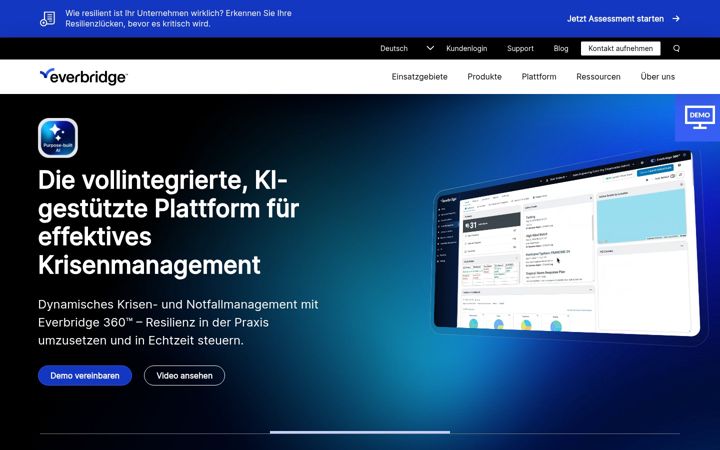Click the Kontakt aufnehmen button
The width and height of the screenshot is (720, 450).
click(620, 48)
